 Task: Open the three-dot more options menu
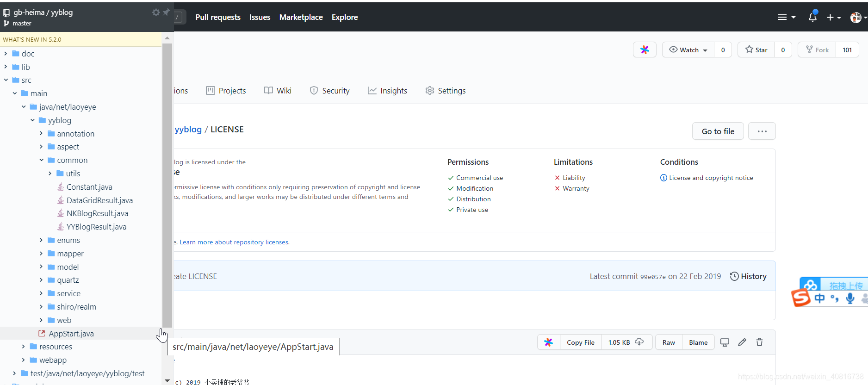762,131
